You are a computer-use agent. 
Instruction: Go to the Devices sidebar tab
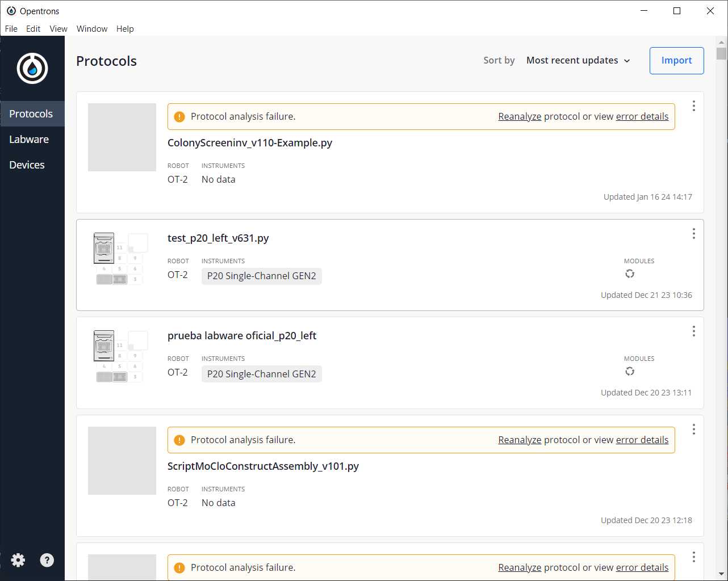pyautogui.click(x=32, y=165)
